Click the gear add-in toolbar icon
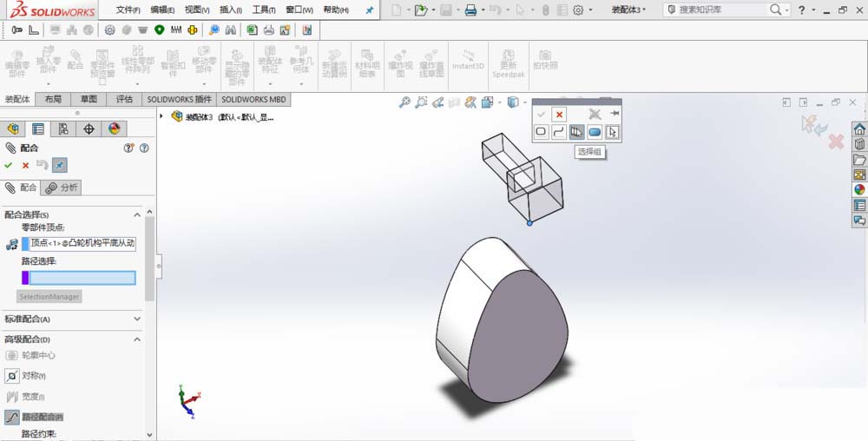The height and width of the screenshot is (441, 868). 109,30
